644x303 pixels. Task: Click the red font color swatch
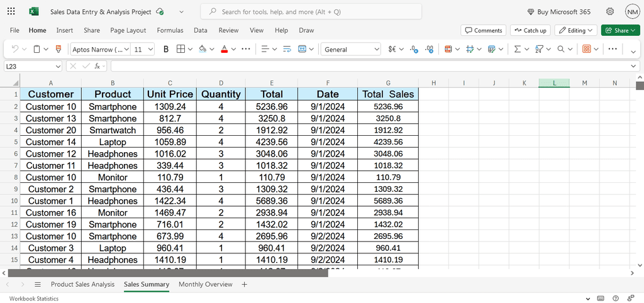click(225, 49)
